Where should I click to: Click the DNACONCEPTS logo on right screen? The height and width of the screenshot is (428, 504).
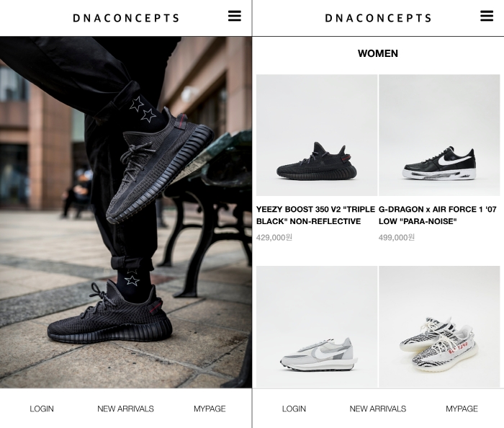pyautogui.click(x=378, y=18)
